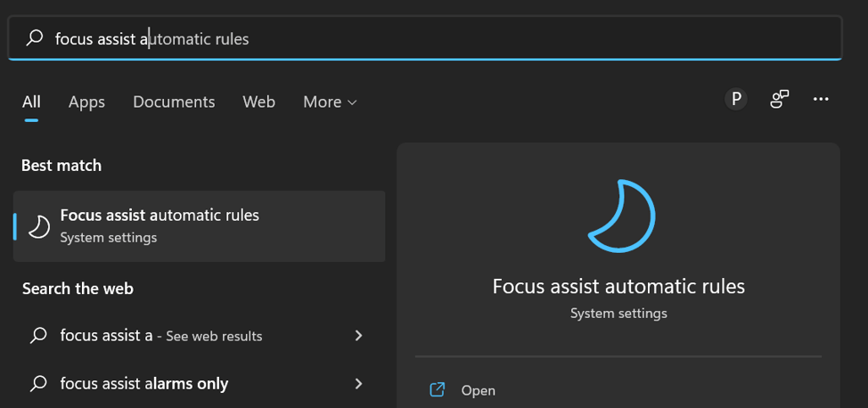Click System settings label in preview pane
This screenshot has width=868, height=408.
coord(618,314)
